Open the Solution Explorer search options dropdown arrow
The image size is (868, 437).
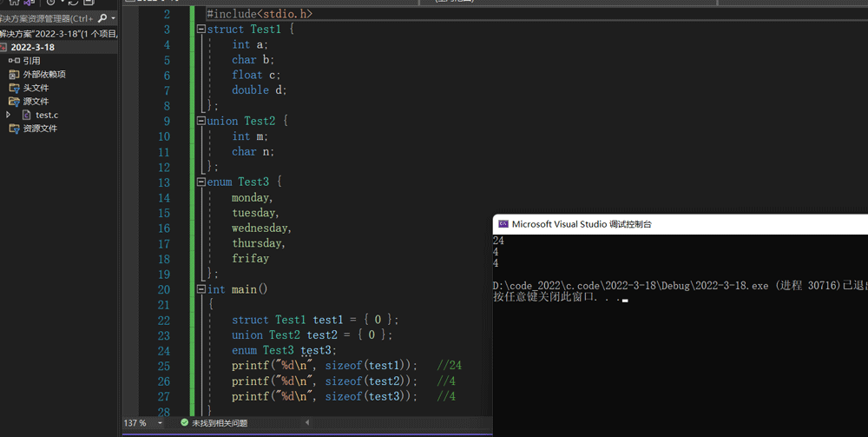click(x=114, y=18)
